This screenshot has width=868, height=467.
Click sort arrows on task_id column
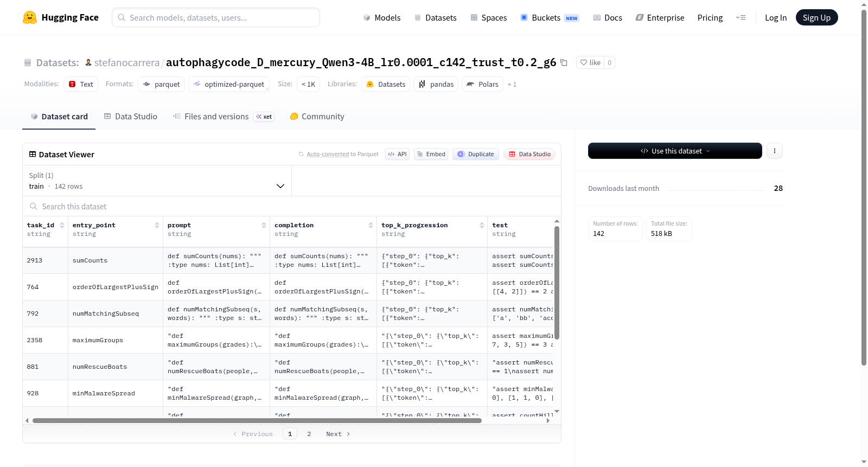pos(62,225)
